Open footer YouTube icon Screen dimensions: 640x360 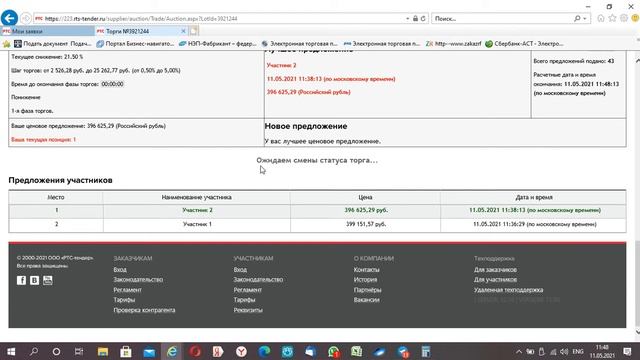[x=48, y=280]
